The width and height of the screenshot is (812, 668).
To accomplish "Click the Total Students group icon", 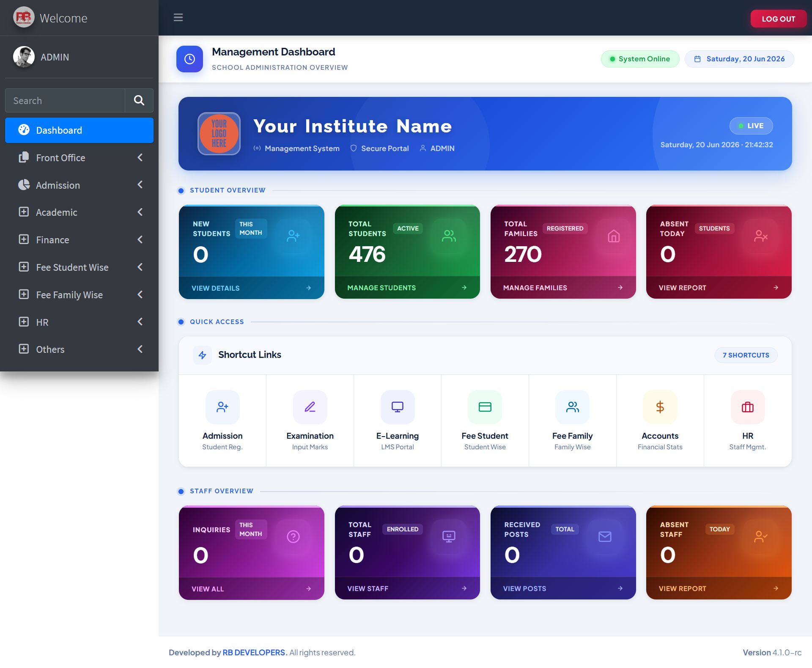I will (x=449, y=236).
